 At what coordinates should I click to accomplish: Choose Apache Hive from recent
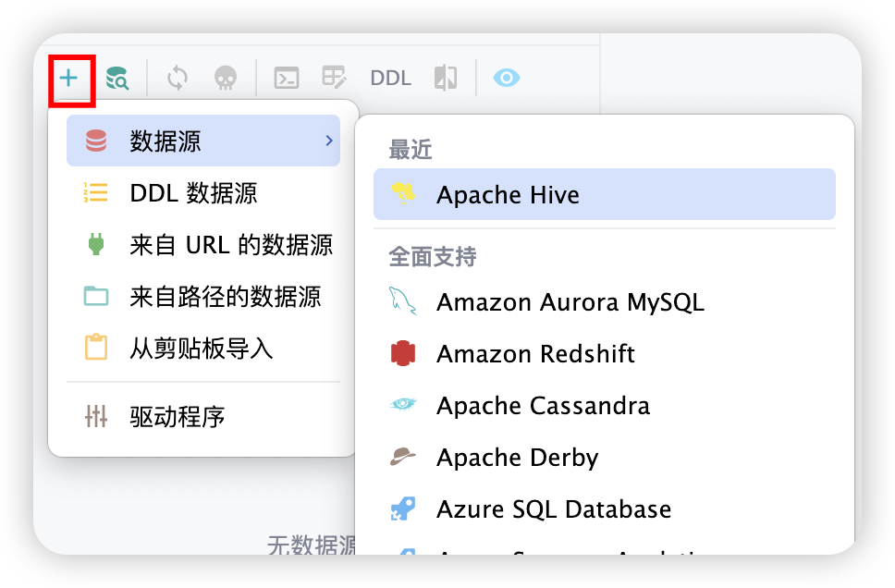click(x=605, y=194)
